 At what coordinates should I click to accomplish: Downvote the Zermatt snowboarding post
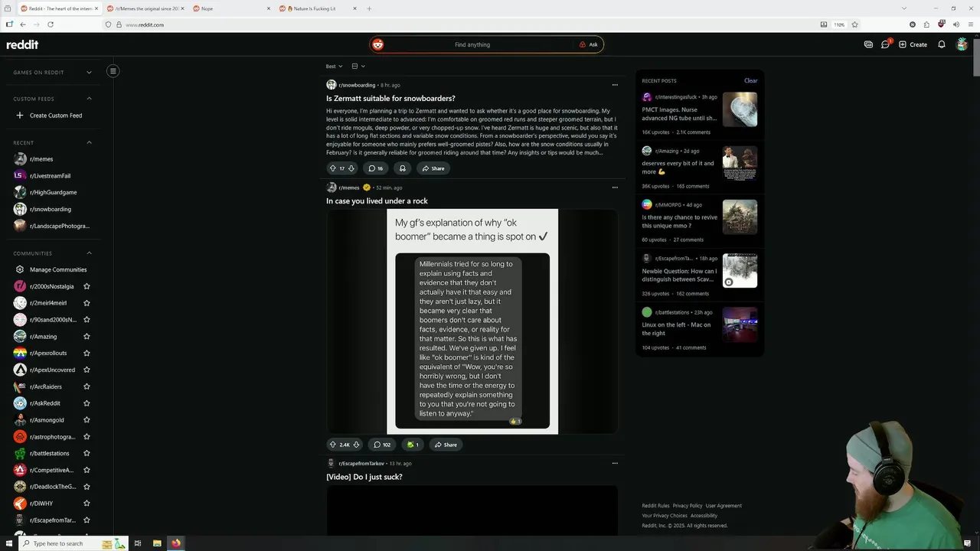click(351, 168)
